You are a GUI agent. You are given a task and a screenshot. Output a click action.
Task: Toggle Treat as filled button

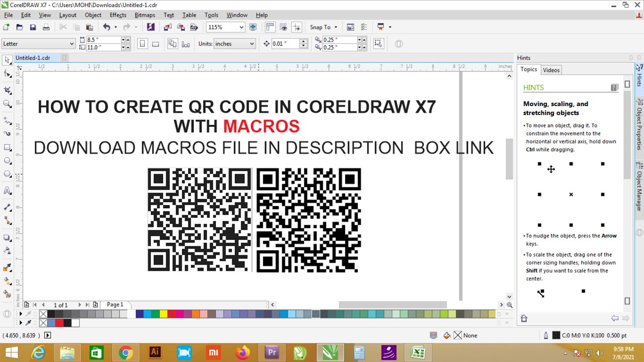point(378,44)
